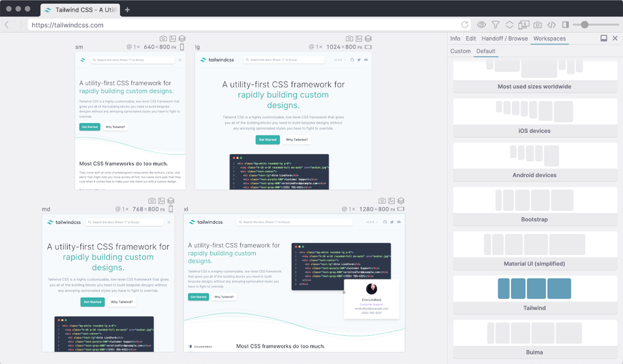The width and height of the screenshot is (623, 364).
Task: Open the devtools code brackets icon
Action: click(551, 24)
